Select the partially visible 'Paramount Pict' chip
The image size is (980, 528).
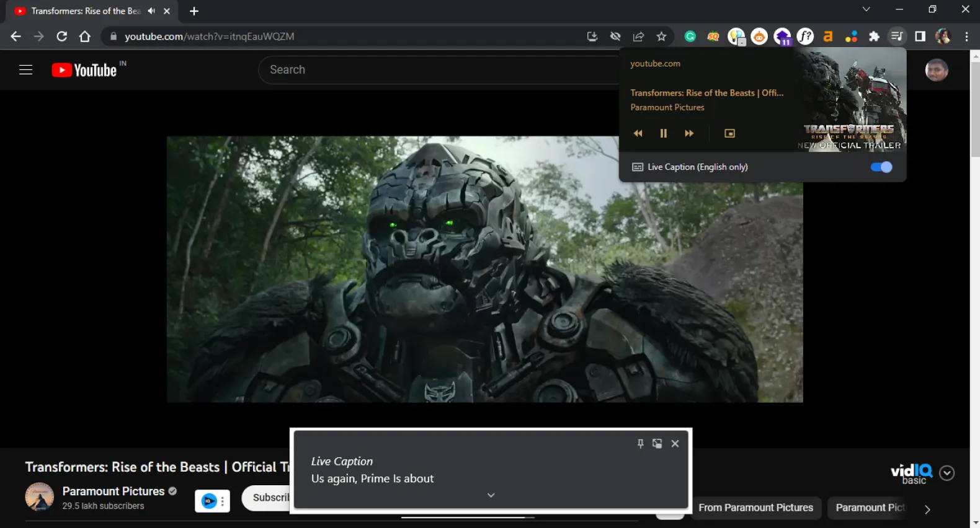coord(870,508)
